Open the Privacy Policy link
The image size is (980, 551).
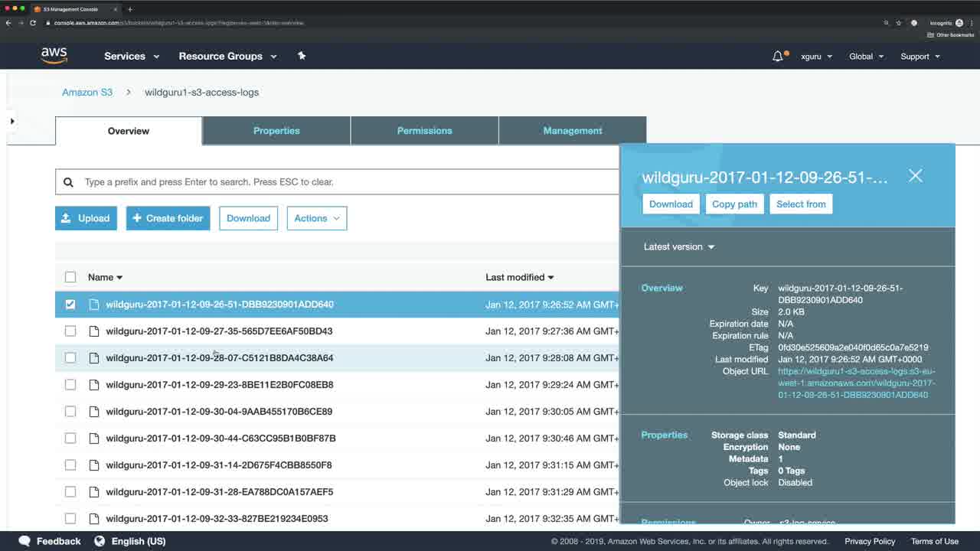[x=870, y=541]
